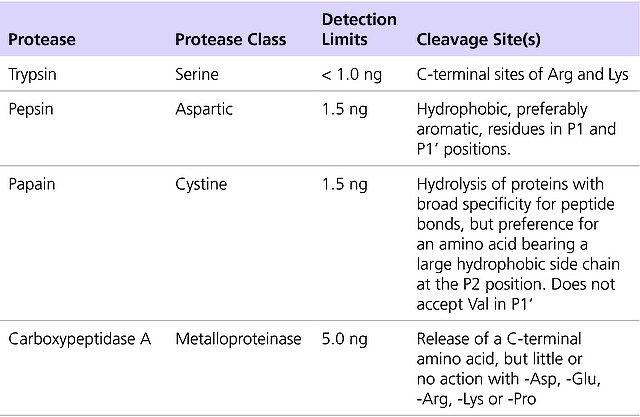
Task: Click the 5.0 ng detection limit
Action: (344, 339)
